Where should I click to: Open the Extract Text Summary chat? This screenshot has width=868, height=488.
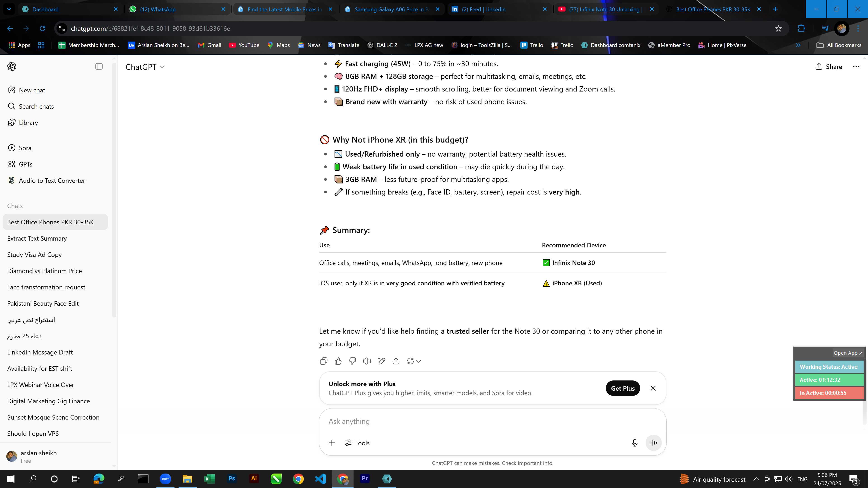56,238
